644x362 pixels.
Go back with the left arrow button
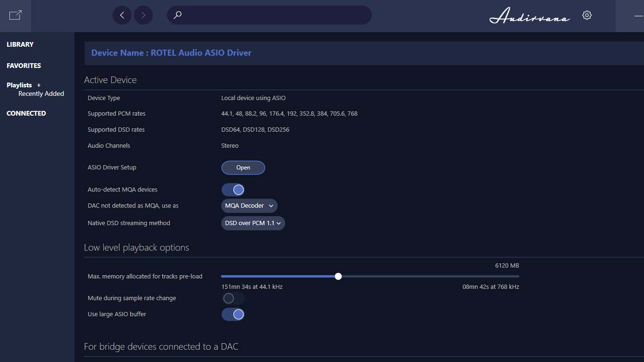[122, 15]
